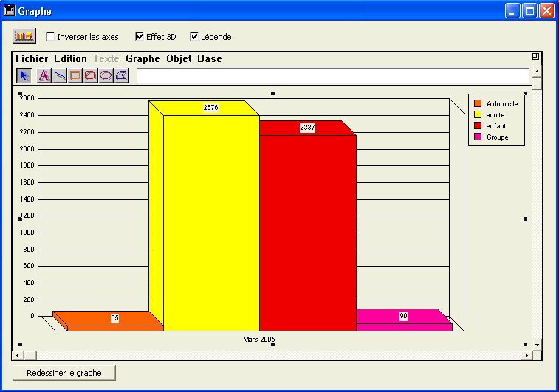The width and height of the screenshot is (559, 392).
Task: Click the vertical scrollbar down arrow
Action: click(537, 345)
